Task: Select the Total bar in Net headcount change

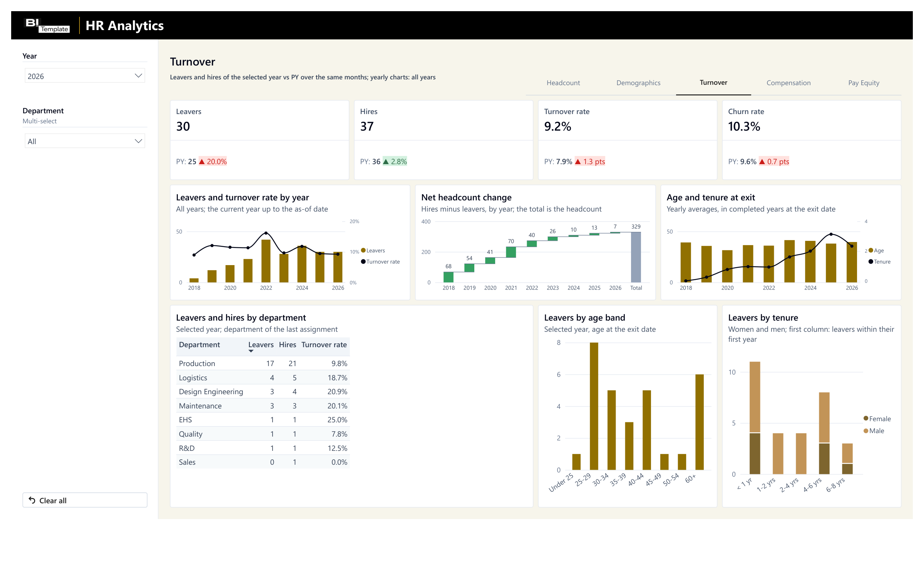Action: (x=636, y=257)
